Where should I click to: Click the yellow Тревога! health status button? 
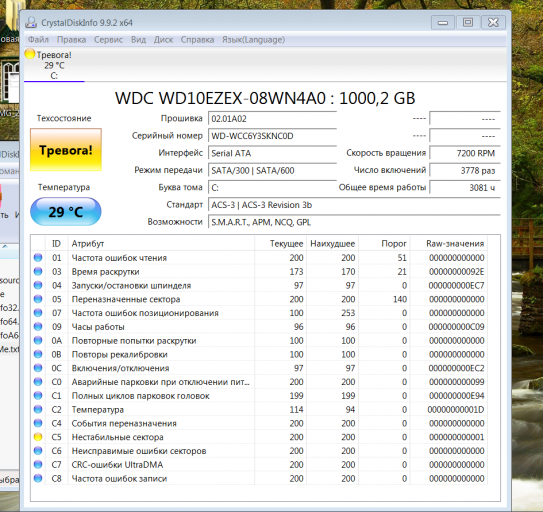(x=66, y=150)
